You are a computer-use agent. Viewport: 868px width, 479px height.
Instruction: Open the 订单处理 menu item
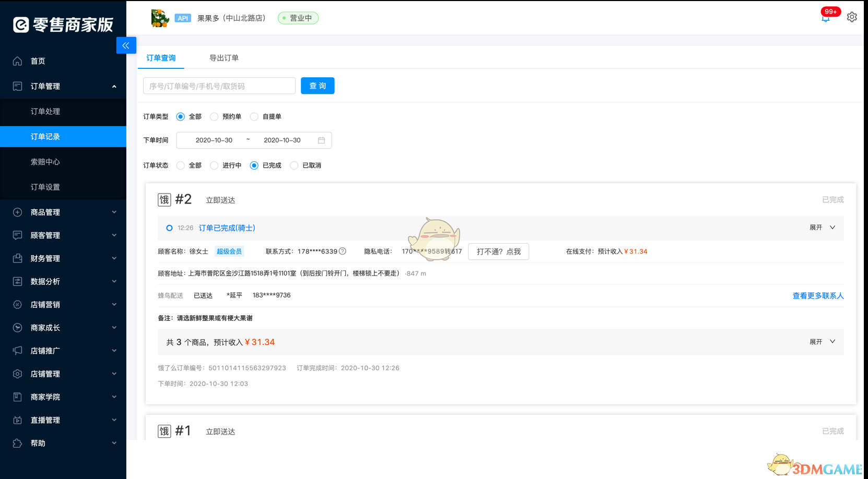[45, 112]
